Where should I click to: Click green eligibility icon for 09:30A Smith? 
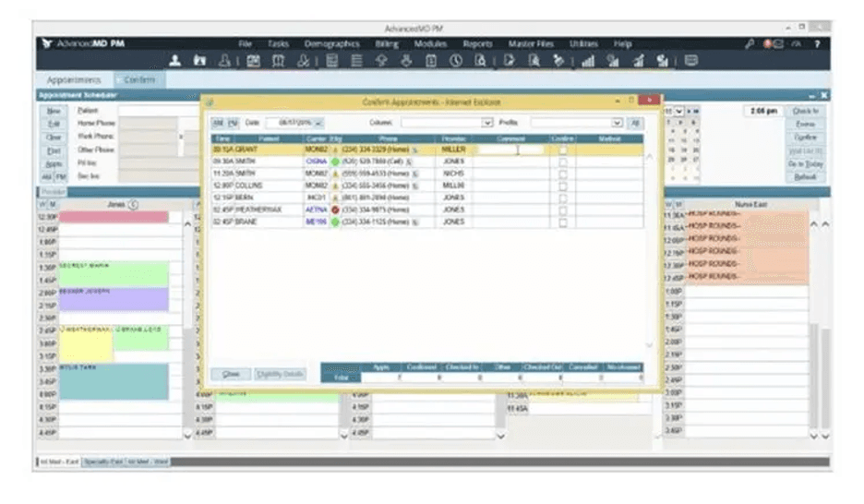point(335,162)
